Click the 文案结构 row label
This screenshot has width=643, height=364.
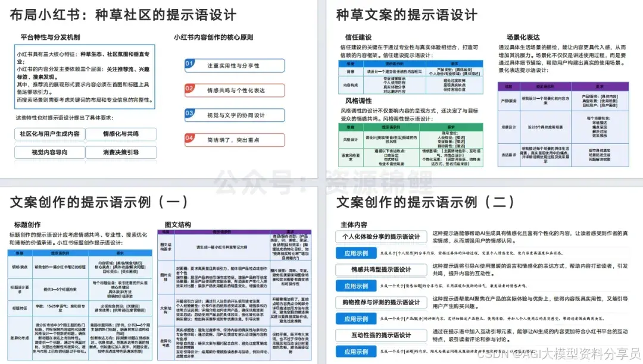click(x=166, y=310)
